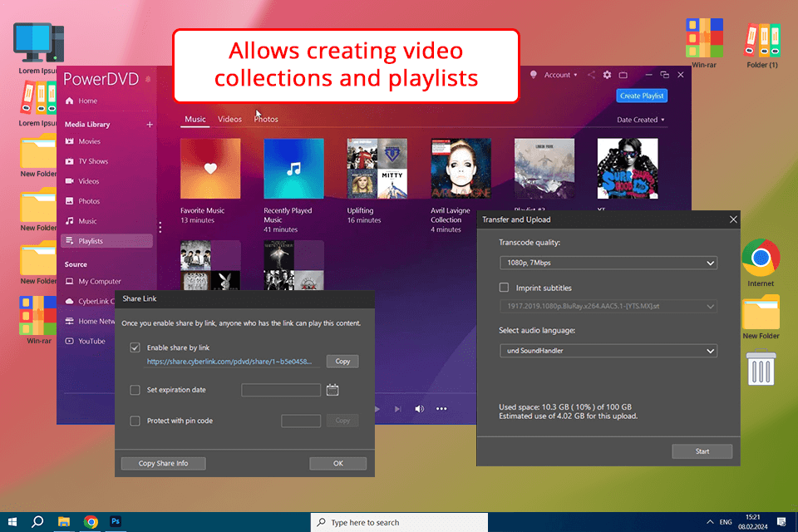
Task: Click the TV mode icon in title bar
Action: 624,75
